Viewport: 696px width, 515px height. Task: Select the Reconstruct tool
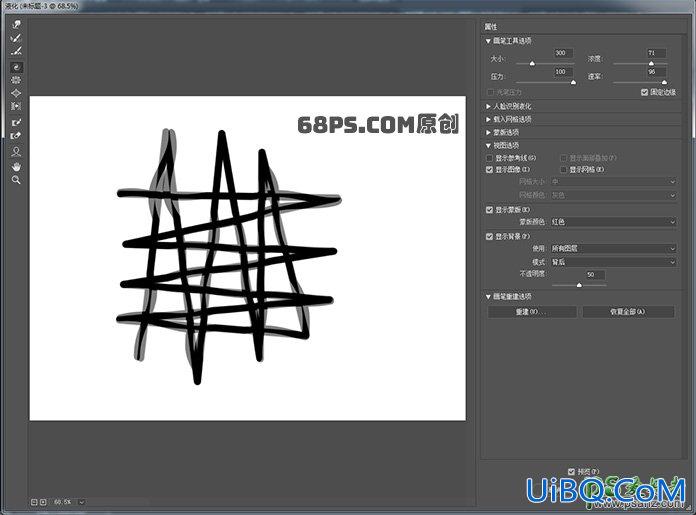coord(16,38)
